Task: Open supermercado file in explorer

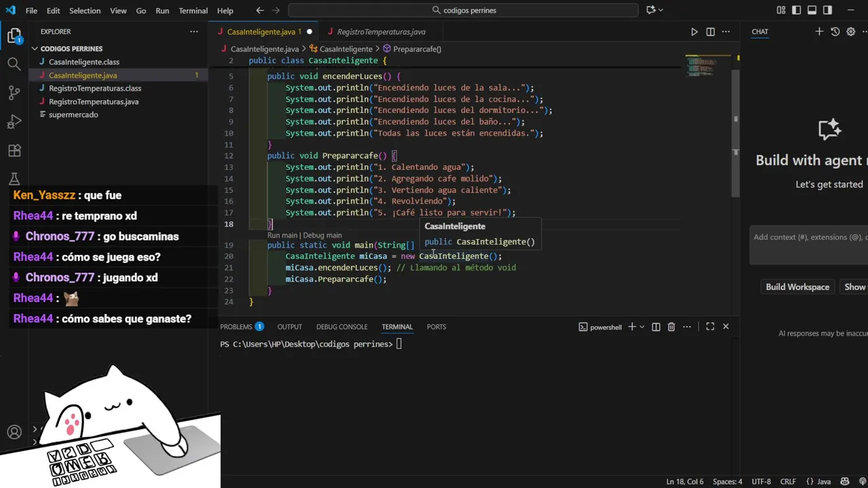Action: point(73,115)
